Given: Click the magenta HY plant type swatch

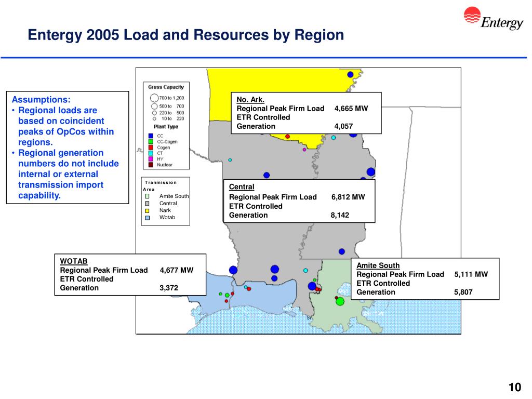Looking at the screenshot, I should tap(151, 159).
